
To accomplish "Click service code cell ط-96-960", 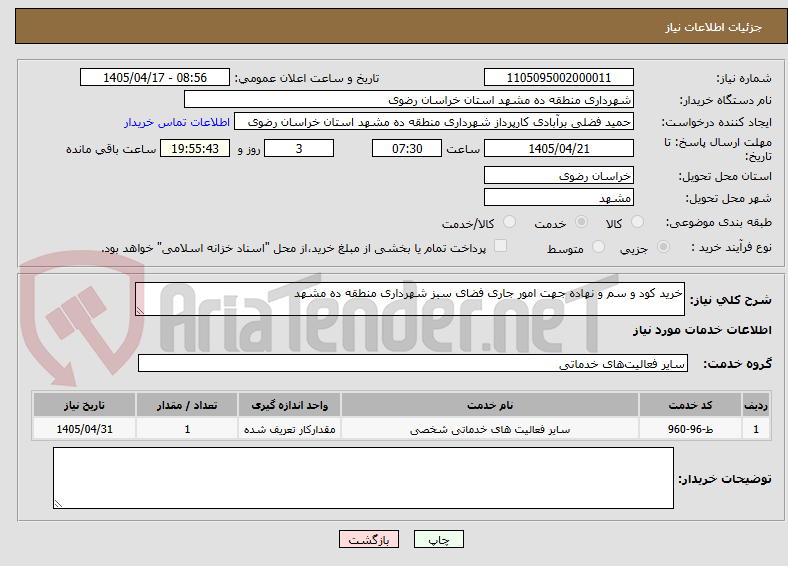I will point(691,429).
